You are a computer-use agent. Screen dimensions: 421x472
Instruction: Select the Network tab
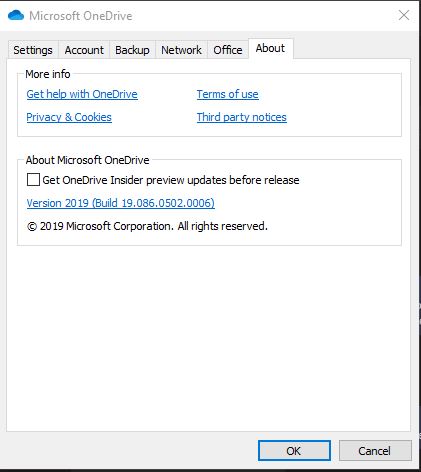181,50
